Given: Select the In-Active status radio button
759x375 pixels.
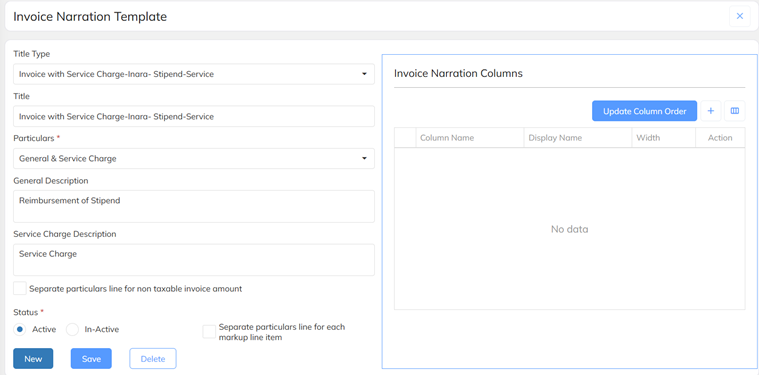Looking at the screenshot, I should coord(72,329).
